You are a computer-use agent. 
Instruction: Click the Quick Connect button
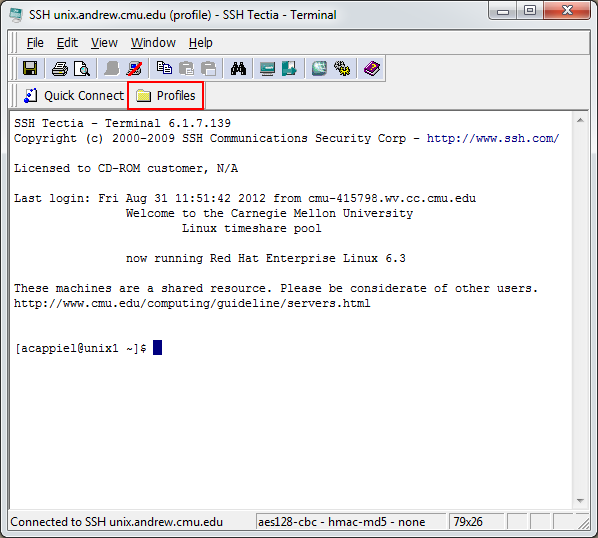[74, 95]
